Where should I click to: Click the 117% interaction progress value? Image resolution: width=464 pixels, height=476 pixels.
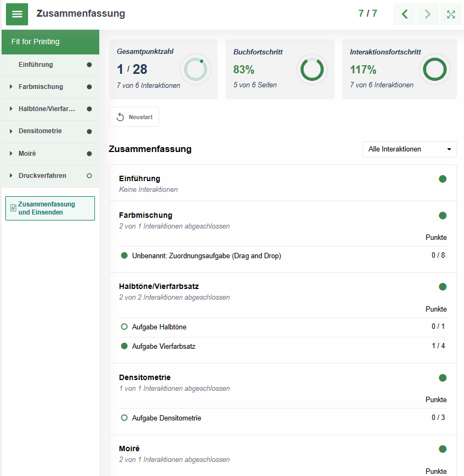(x=363, y=70)
